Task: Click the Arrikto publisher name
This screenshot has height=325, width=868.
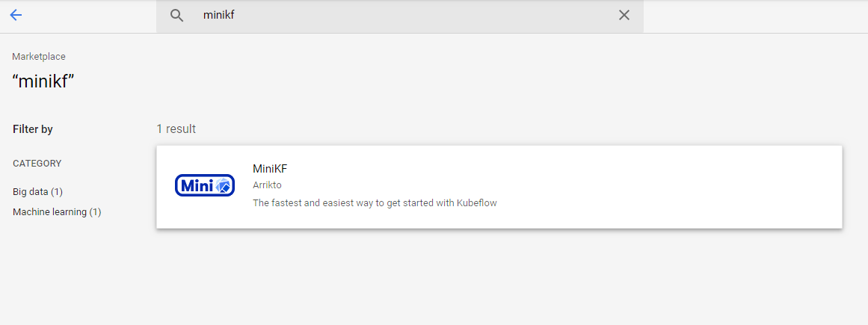Action: [x=267, y=185]
